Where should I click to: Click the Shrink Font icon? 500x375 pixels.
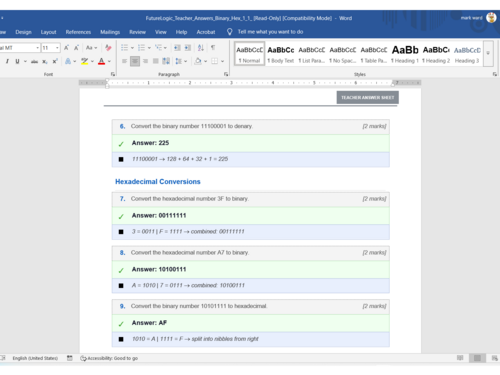(76, 48)
